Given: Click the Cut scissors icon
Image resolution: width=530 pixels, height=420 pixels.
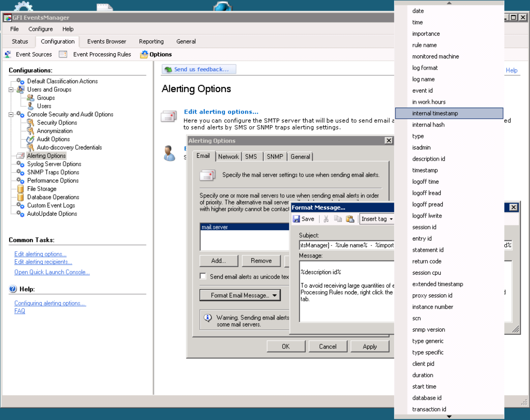Looking at the screenshot, I should [326, 219].
